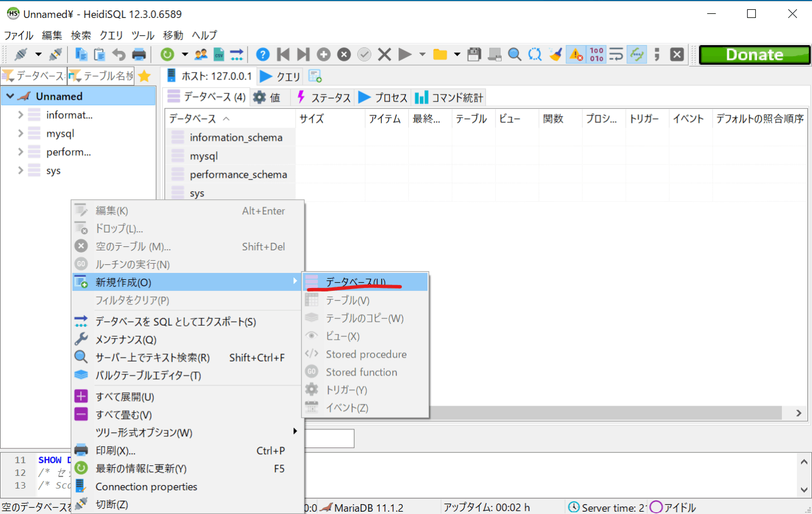Open the コマンド統計 tab
Image resolution: width=812 pixels, height=514 pixels.
(x=449, y=97)
